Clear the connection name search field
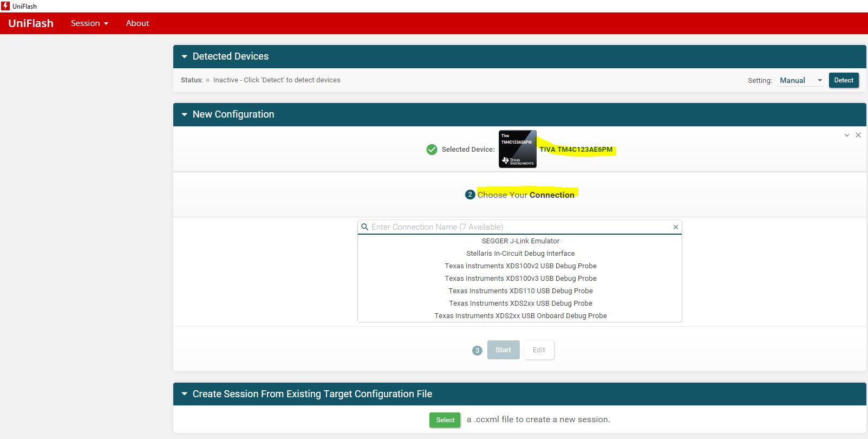868x439 pixels. point(676,227)
